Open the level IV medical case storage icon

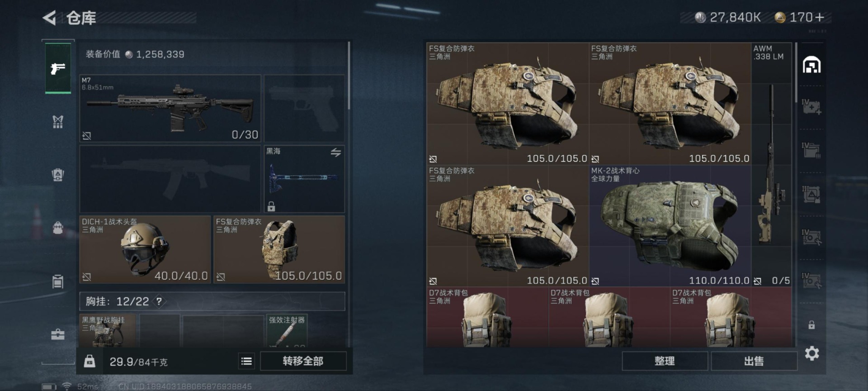(811, 107)
